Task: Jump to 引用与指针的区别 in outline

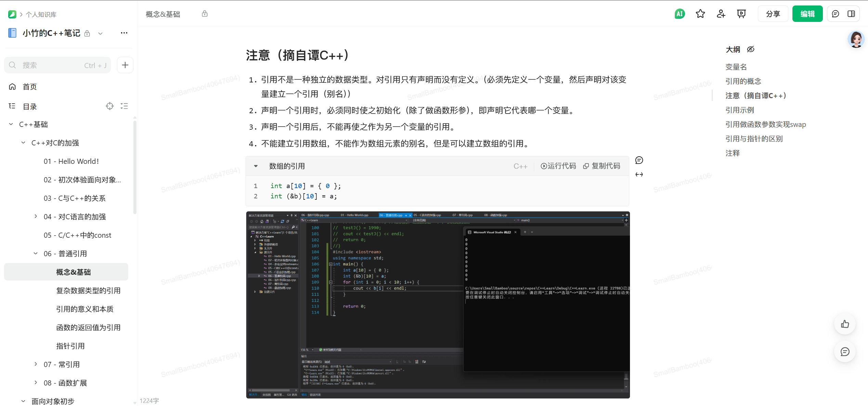Action: [x=754, y=139]
